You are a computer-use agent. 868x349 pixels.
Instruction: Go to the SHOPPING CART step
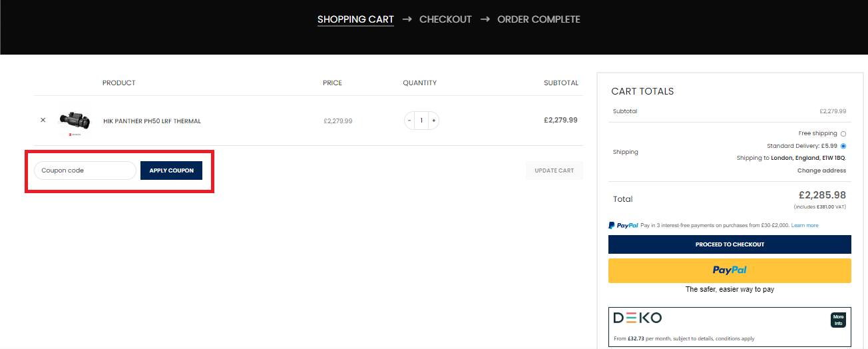[355, 19]
